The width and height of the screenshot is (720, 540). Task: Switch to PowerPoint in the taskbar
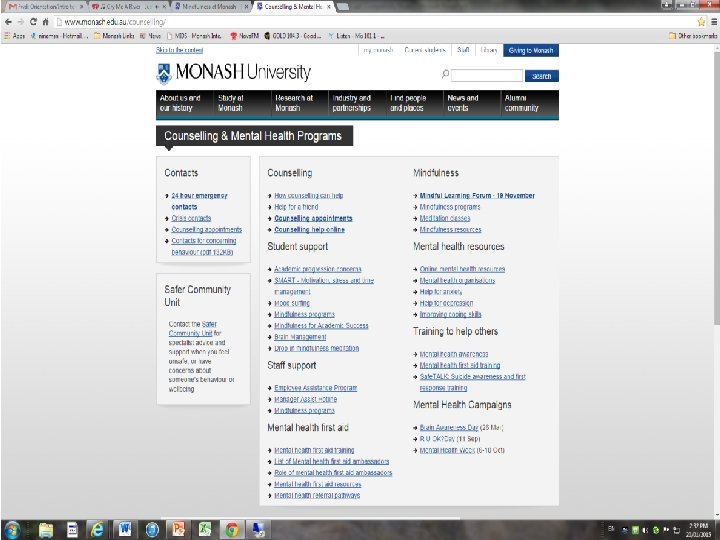click(178, 530)
